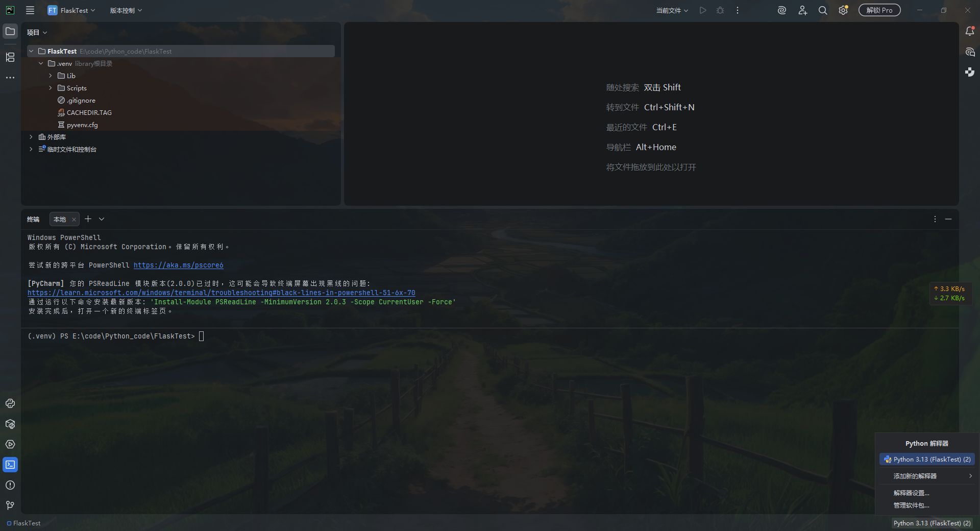Run the current file
980x531 pixels.
tap(703, 10)
